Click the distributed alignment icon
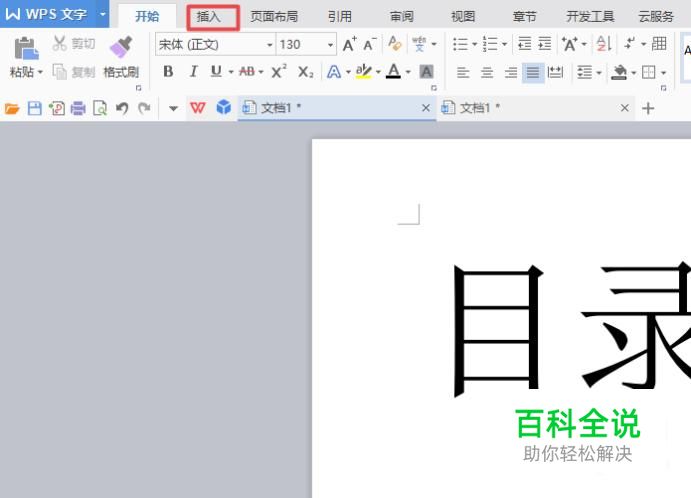 click(555, 72)
